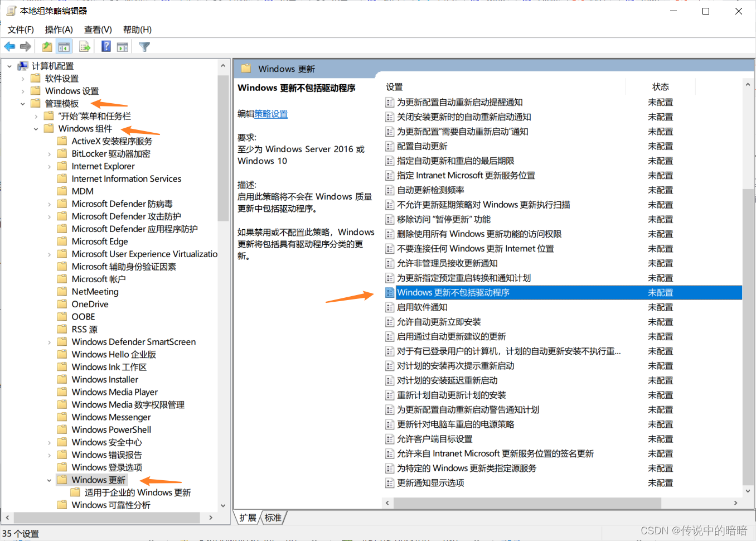Screen dimensions: 756x541
Task: Expand the 软件设置 node
Action: 23,79
